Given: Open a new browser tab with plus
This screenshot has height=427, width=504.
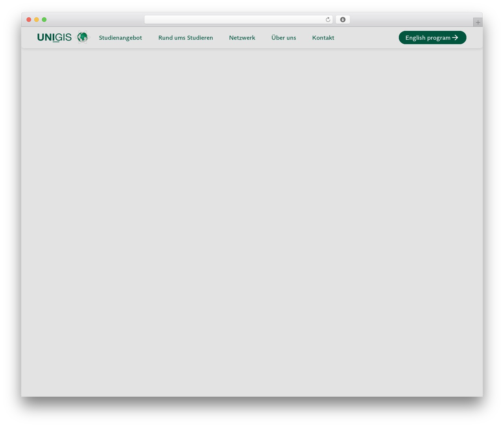Looking at the screenshot, I should click(478, 22).
